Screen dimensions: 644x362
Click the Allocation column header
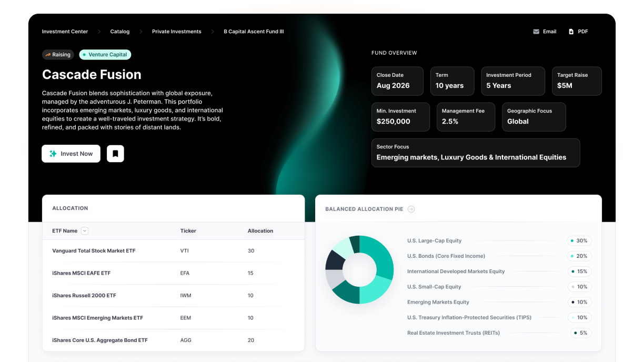(260, 231)
